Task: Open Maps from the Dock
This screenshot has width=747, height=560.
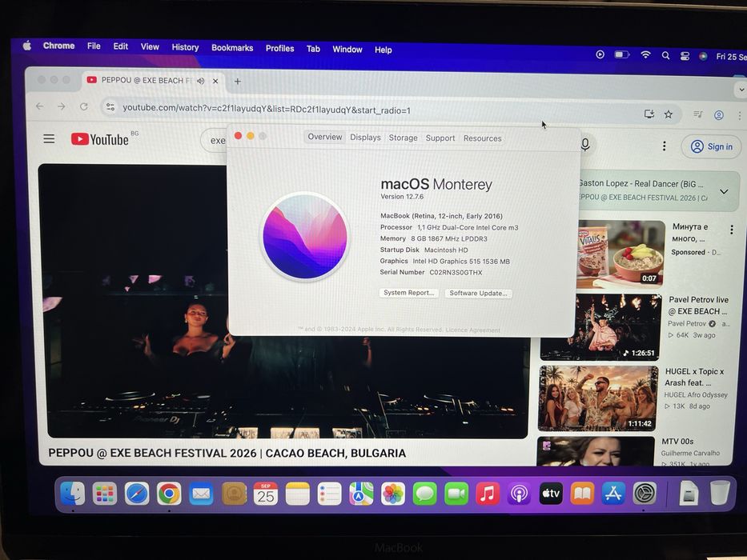Action: click(361, 494)
